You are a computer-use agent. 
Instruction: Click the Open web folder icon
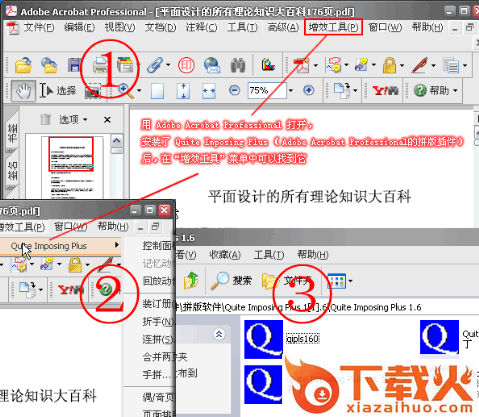49,65
